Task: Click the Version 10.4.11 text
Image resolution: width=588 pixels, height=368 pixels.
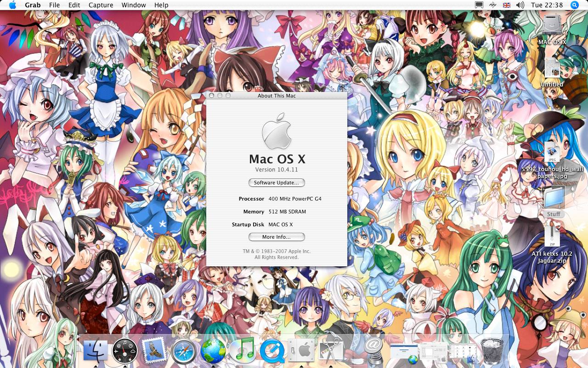Action: [x=277, y=170]
